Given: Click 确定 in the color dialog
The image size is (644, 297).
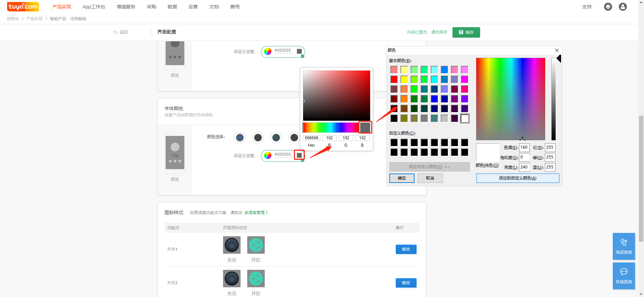Looking at the screenshot, I should tap(402, 178).
